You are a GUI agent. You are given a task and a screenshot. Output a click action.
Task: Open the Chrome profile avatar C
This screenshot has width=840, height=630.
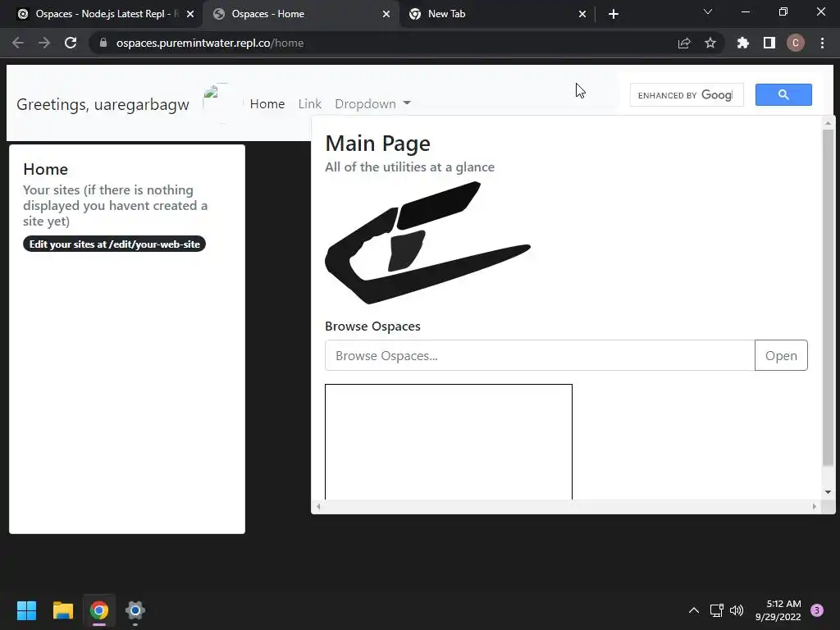point(796,43)
